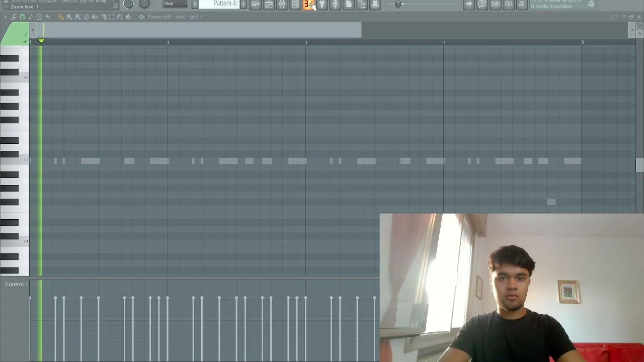The width and height of the screenshot is (644, 362).
Task: Open piano roll tools wrench menu
Action: point(14,17)
